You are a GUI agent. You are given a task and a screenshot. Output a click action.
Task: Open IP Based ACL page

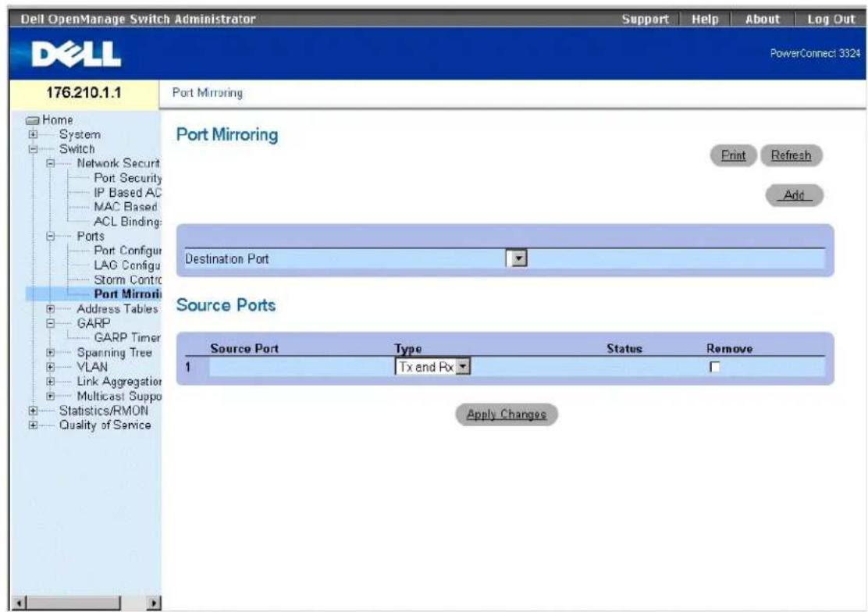tap(128, 192)
